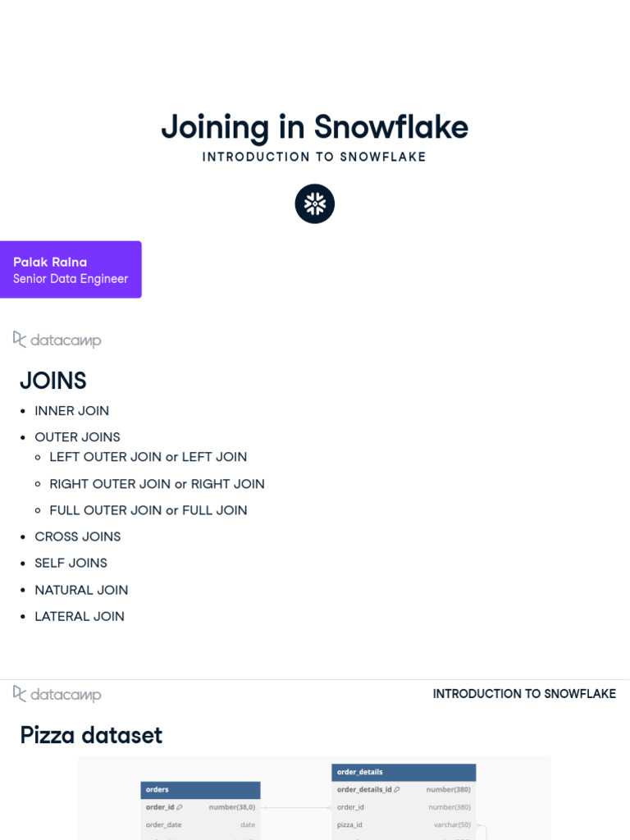Select the NATURAL JOIN bullet
Viewport: 630px width, 840px height.
82,590
